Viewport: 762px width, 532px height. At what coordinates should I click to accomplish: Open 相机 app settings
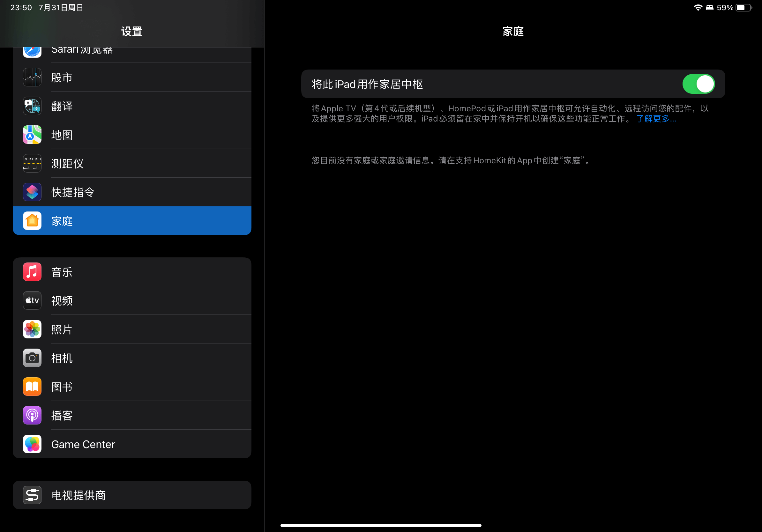(x=131, y=358)
